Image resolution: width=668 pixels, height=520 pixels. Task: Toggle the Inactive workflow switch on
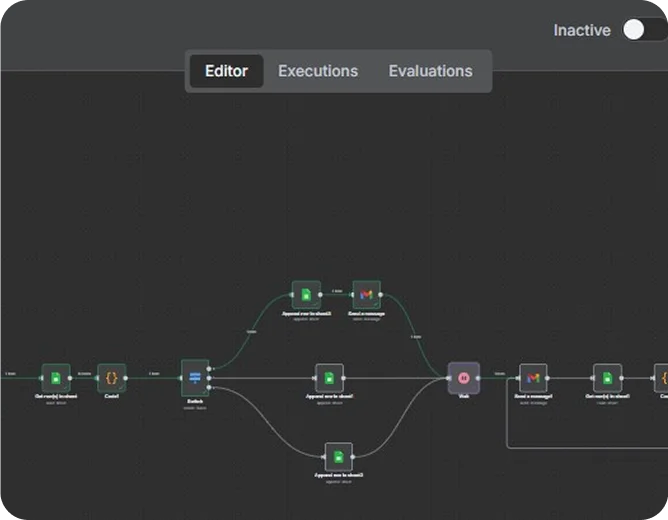(x=644, y=30)
